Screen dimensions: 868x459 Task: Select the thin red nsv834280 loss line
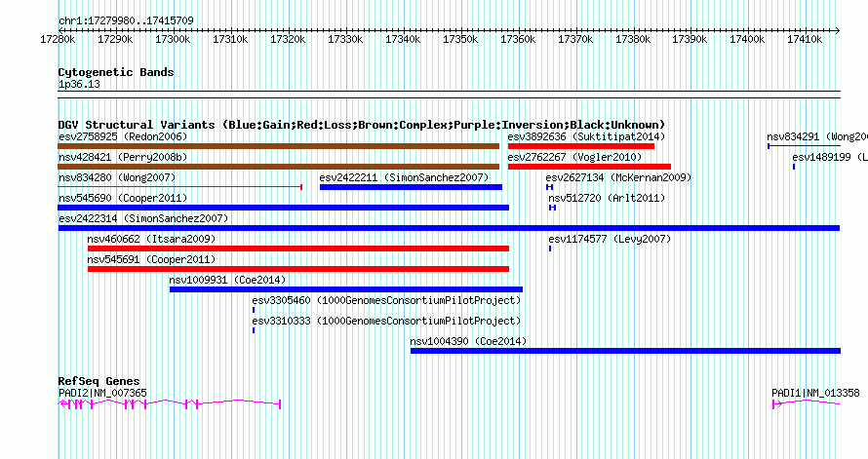tap(179, 187)
